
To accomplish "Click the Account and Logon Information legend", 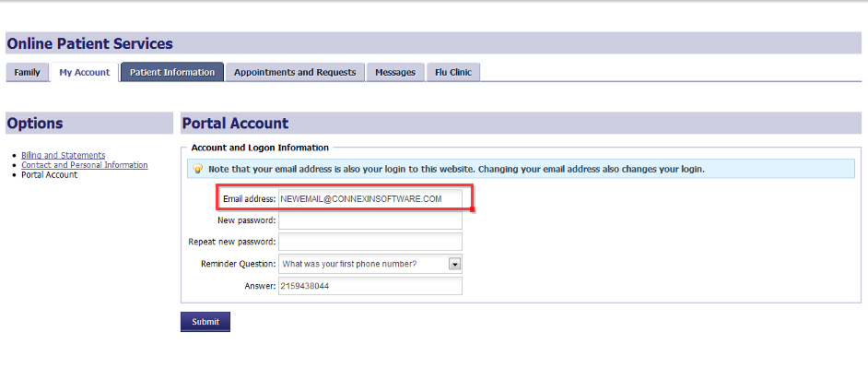I will coord(260,148).
